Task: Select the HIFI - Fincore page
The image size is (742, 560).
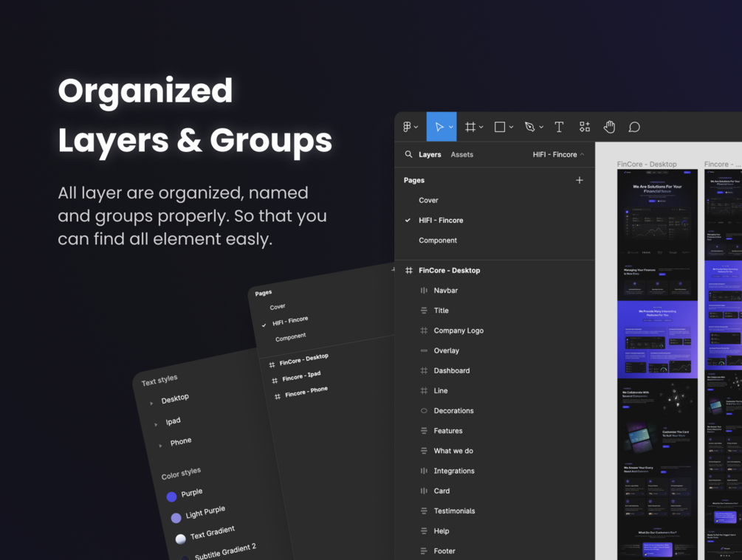Action: 441,221
